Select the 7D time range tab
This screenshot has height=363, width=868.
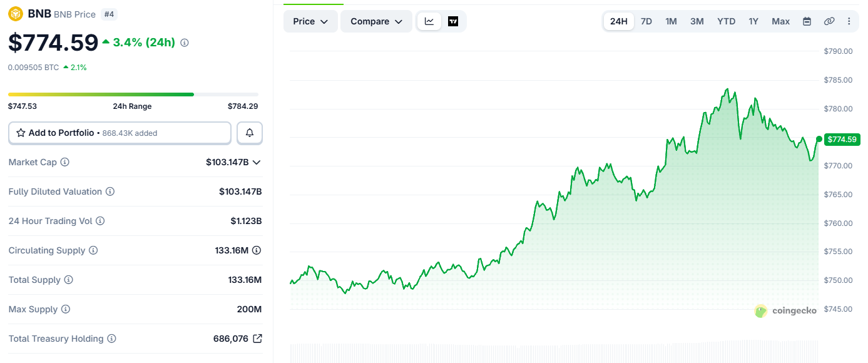(x=646, y=21)
